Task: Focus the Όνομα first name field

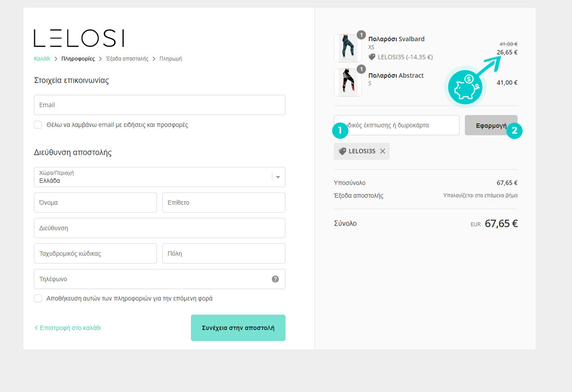Action: 95,202
